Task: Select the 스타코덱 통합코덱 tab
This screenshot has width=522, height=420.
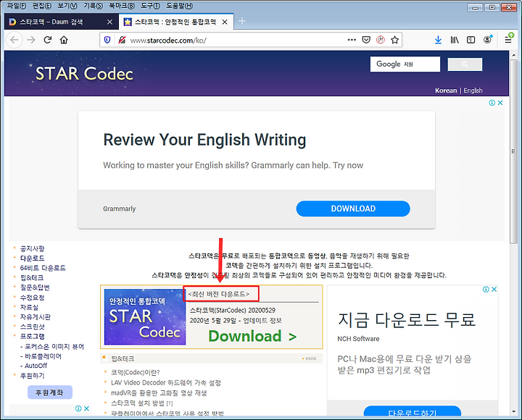Action: [175, 22]
